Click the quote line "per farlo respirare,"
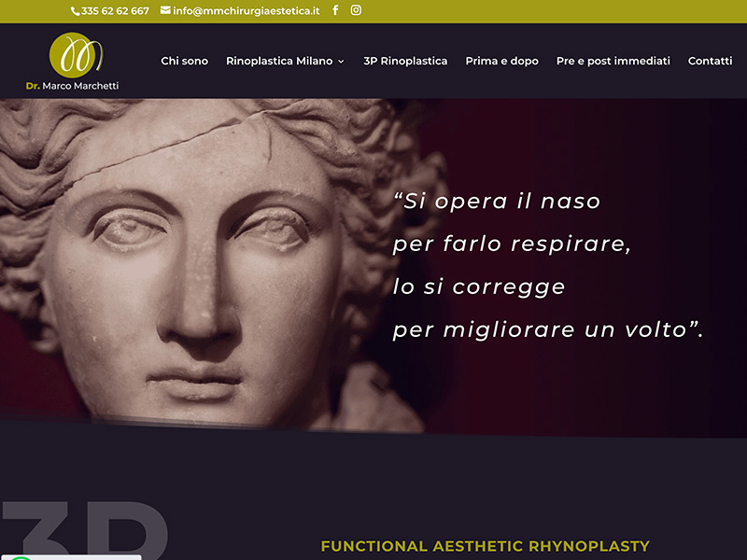This screenshot has height=560, width=747. click(512, 245)
